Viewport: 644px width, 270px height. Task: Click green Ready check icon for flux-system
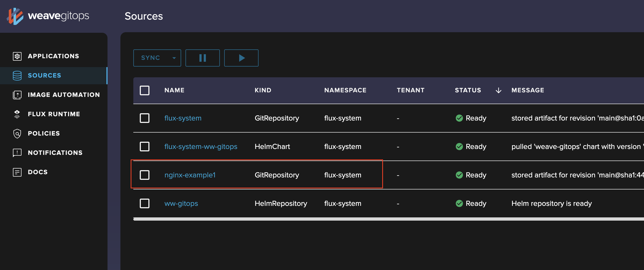click(459, 118)
